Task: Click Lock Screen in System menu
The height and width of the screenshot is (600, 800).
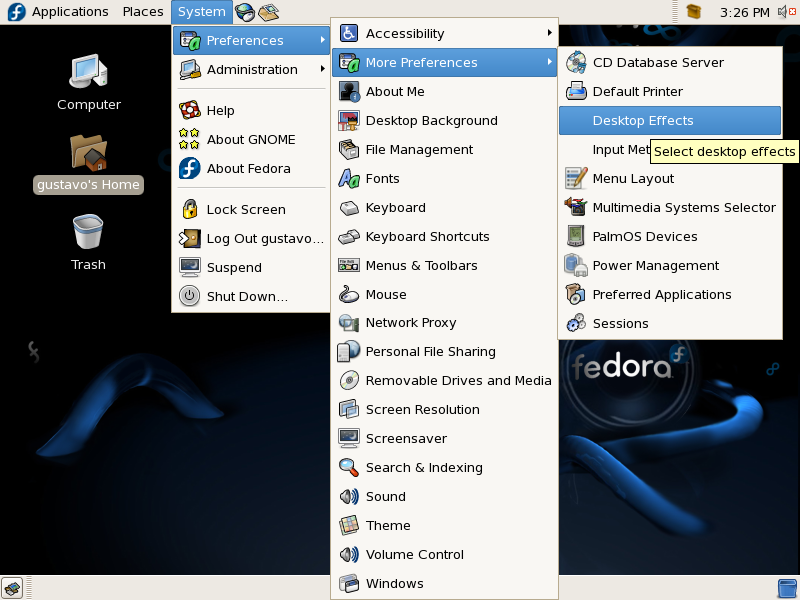Action: tap(246, 209)
